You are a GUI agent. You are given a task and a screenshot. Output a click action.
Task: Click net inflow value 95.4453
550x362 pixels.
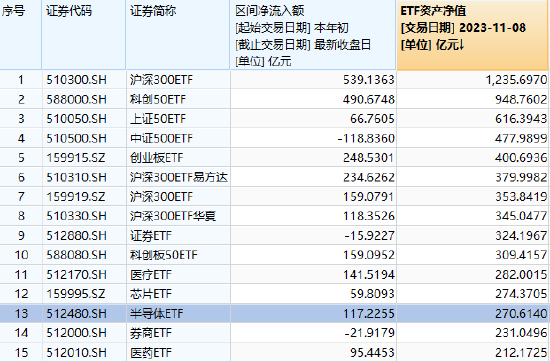[x=372, y=353]
